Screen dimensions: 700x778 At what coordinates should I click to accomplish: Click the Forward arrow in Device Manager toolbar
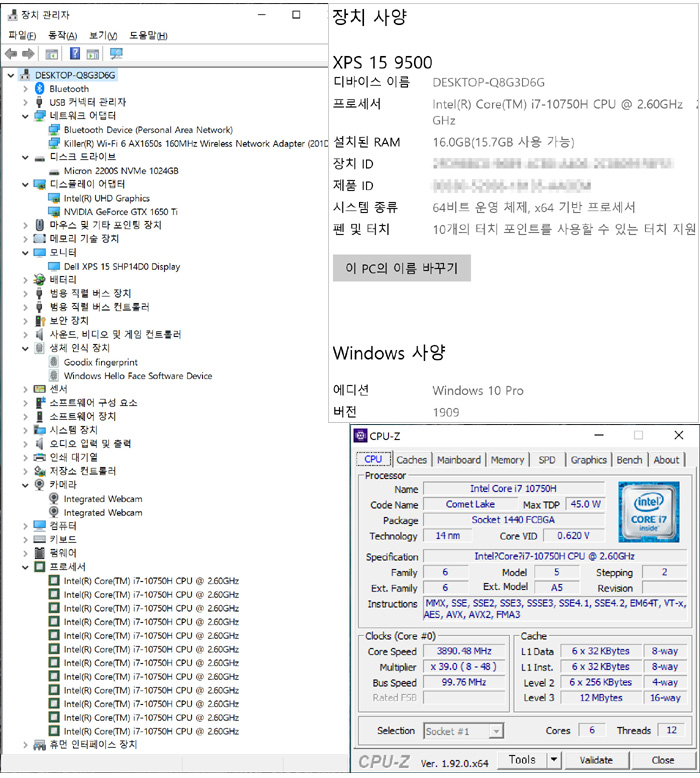[28, 54]
